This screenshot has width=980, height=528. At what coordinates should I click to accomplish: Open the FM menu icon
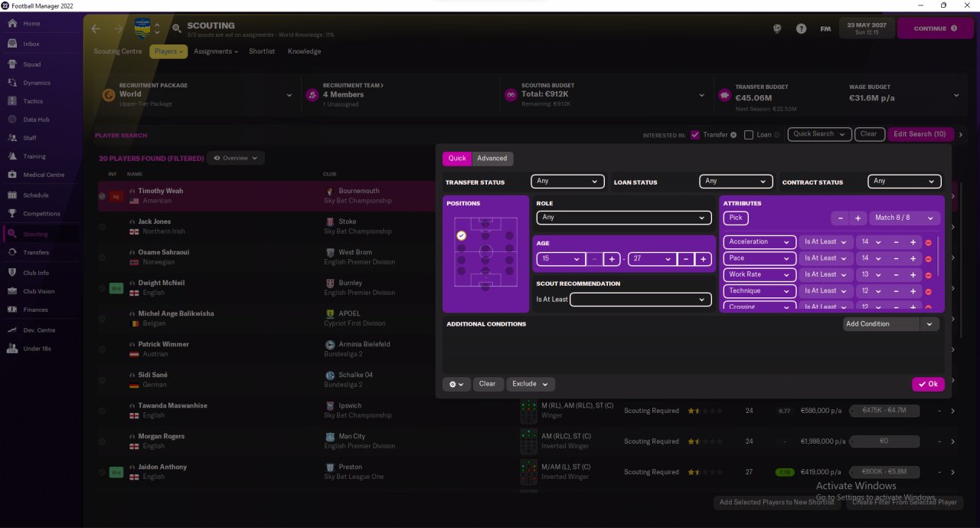[825, 29]
